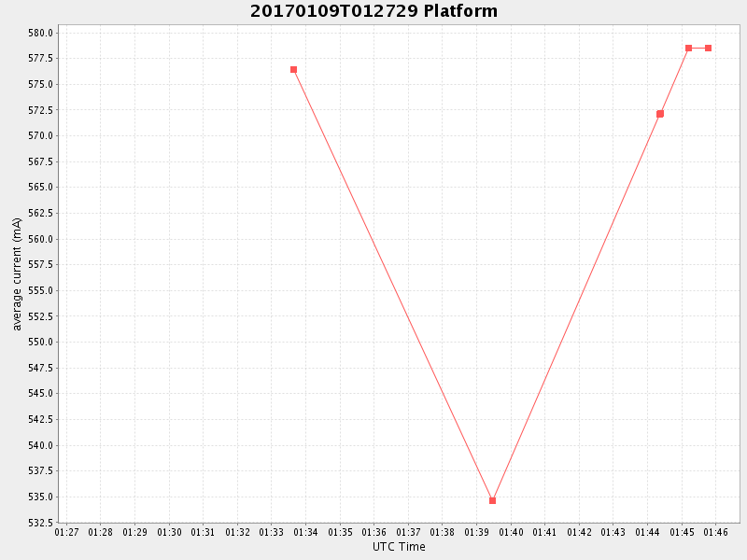Click the 532.5 tick label on y-axis

tap(41, 523)
